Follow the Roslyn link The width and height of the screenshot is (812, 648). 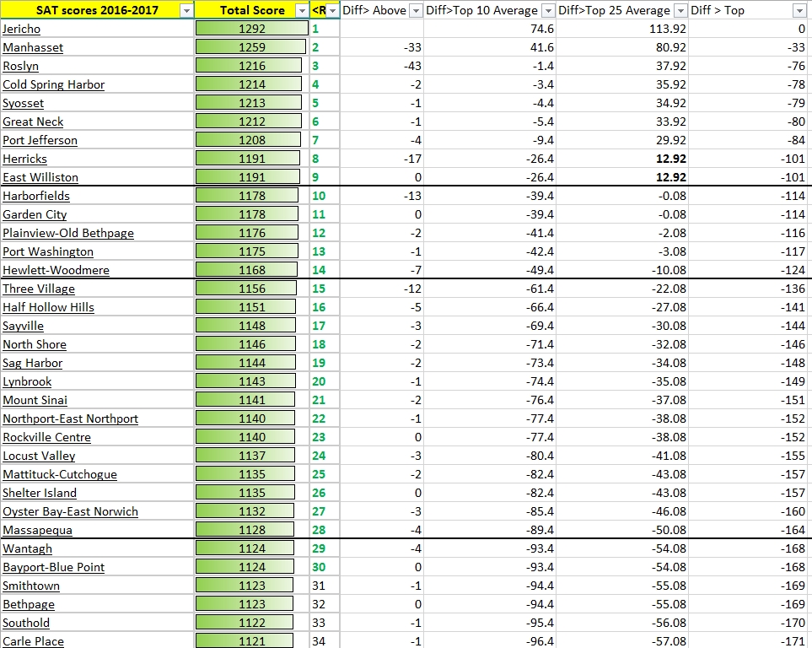pos(21,67)
